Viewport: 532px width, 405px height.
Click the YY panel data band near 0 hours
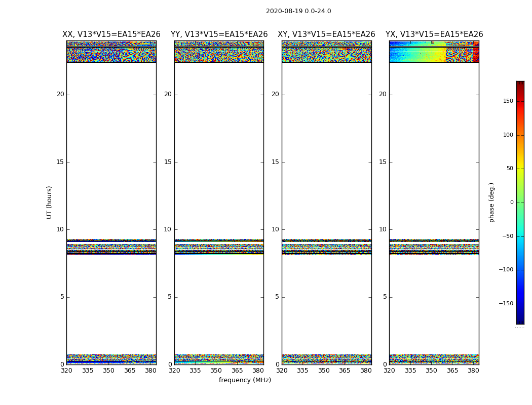tap(219, 359)
